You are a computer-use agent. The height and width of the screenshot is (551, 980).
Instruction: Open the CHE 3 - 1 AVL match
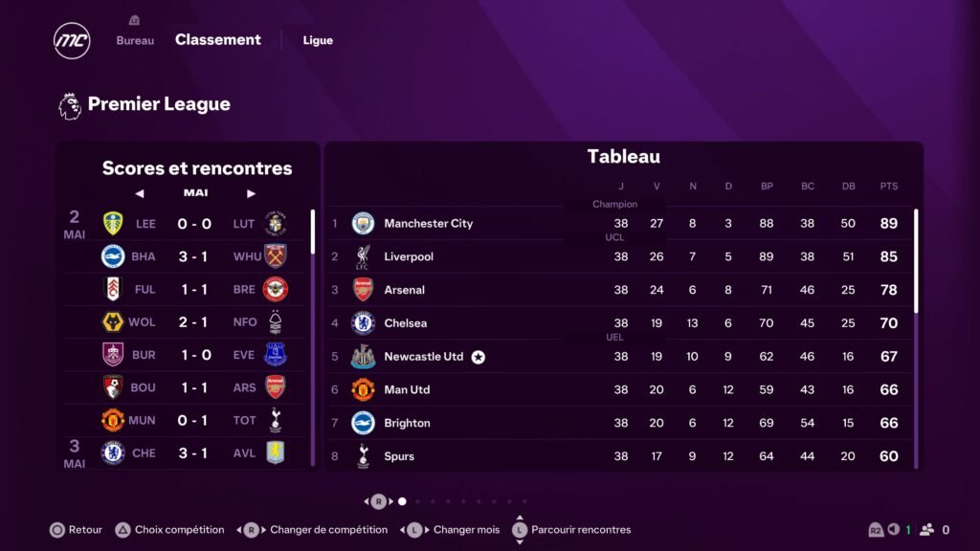[194, 452]
